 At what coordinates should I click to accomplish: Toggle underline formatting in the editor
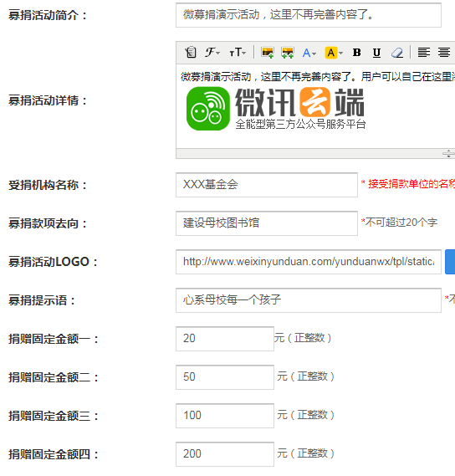[376, 53]
